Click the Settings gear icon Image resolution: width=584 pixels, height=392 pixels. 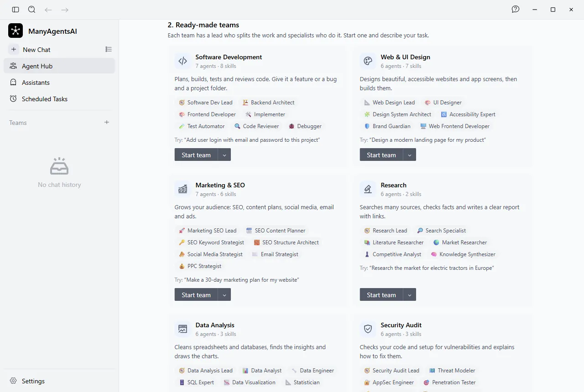(13, 381)
